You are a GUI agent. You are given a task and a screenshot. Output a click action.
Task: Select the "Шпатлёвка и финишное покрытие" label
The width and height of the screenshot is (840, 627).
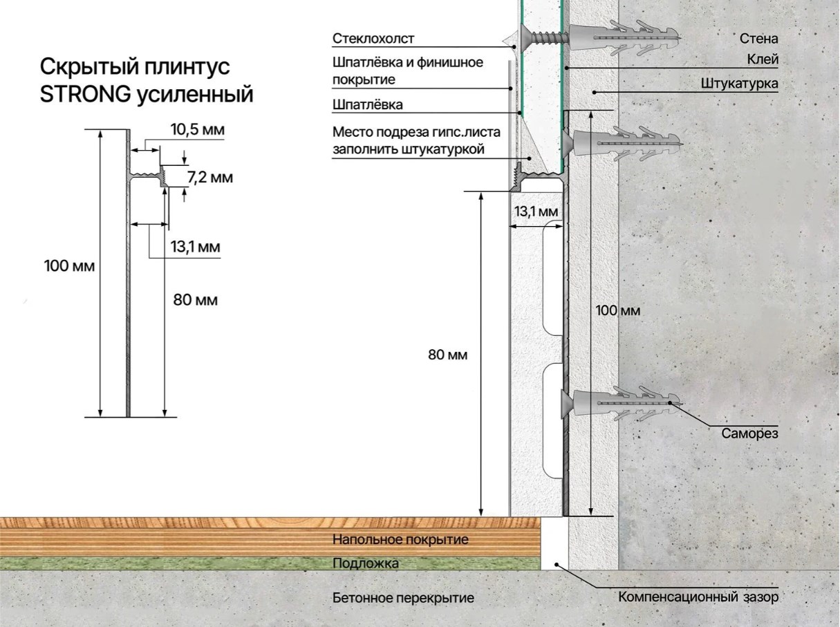[x=407, y=71]
